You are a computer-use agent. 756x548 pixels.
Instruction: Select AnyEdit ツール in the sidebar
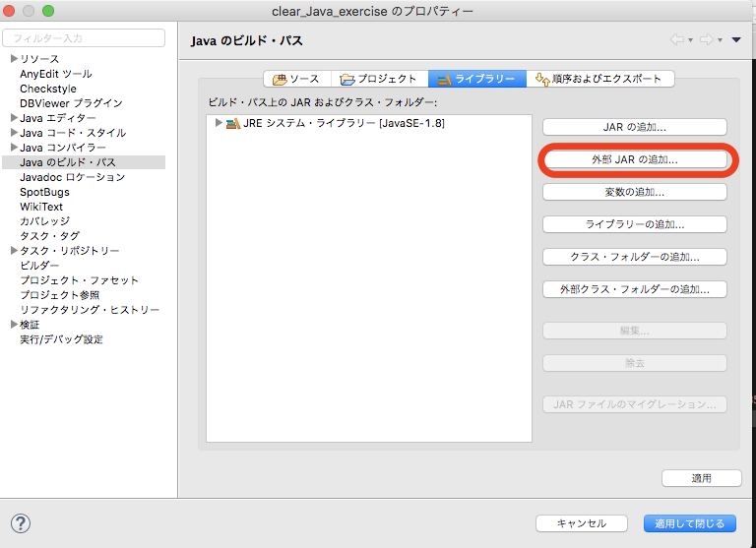pos(56,74)
